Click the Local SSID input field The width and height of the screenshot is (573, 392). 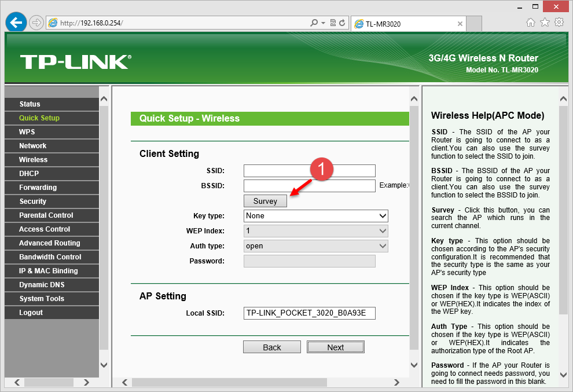click(x=310, y=313)
